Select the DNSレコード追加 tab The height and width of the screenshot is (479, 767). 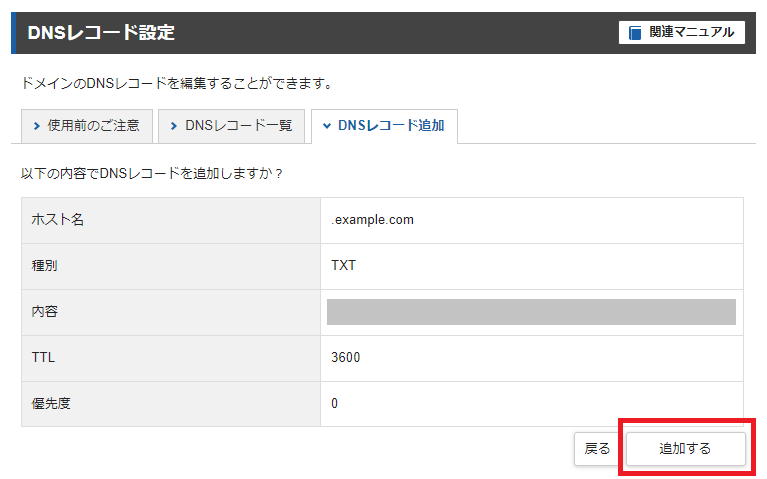click(x=384, y=126)
